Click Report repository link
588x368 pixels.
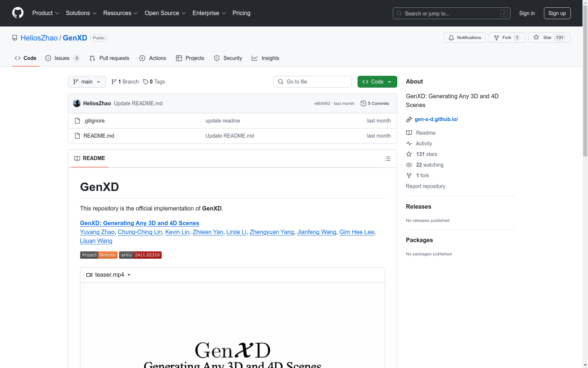426,186
